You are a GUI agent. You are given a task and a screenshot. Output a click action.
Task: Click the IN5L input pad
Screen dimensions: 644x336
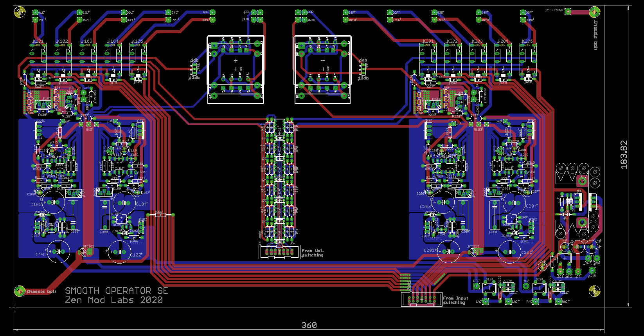213,20
